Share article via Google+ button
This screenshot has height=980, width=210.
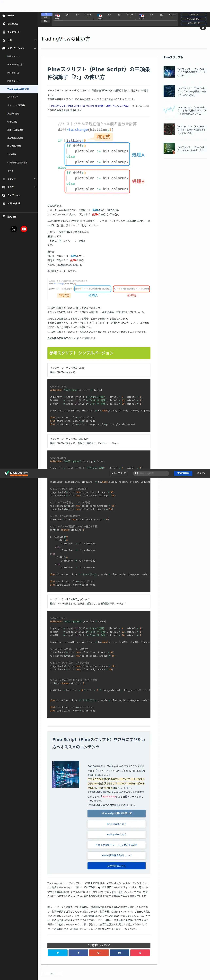(x=99, y=953)
